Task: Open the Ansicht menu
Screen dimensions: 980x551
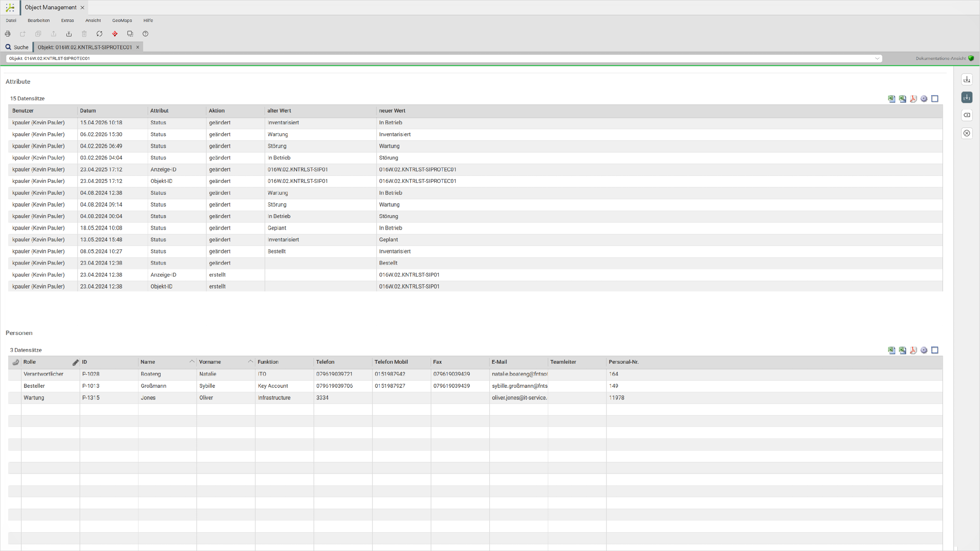Action: [93, 21]
